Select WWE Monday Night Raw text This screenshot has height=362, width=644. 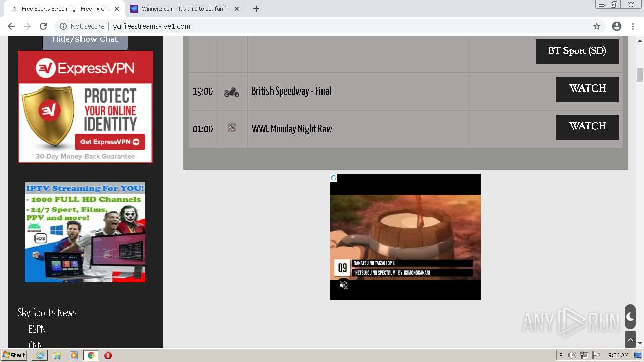pyautogui.click(x=292, y=129)
